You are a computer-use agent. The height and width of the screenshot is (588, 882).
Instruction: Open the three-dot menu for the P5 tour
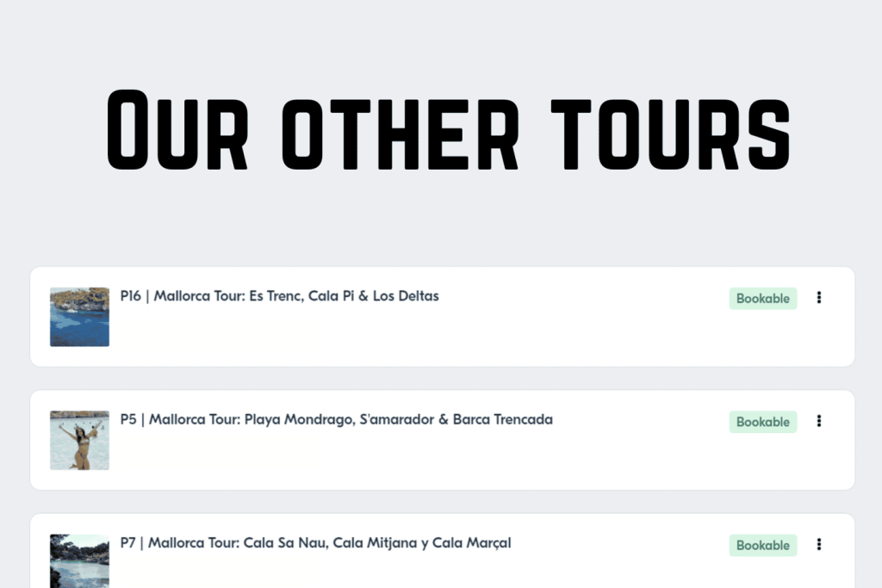point(819,421)
